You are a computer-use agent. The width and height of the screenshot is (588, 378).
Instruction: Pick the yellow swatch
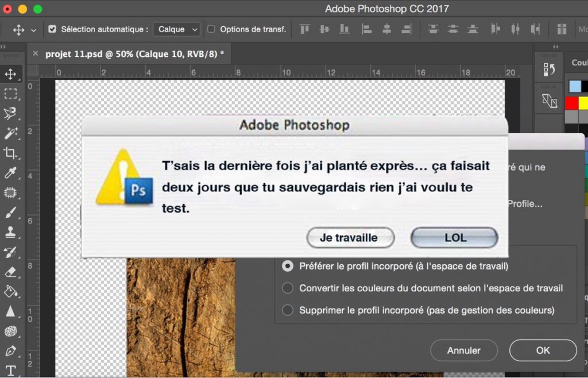583,103
